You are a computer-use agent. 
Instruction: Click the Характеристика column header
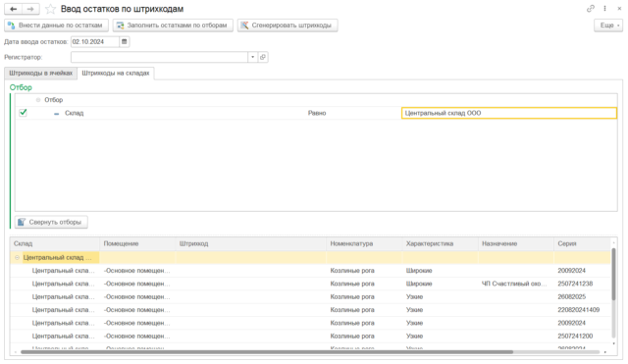441,243
